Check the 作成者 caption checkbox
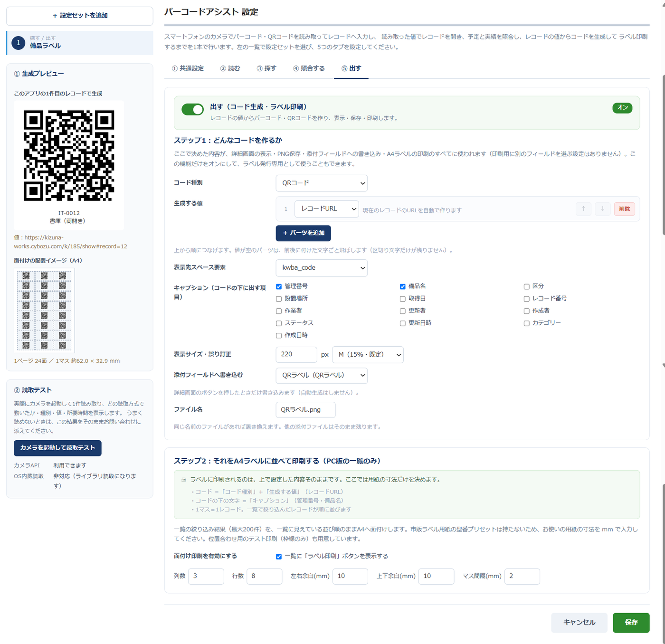This screenshot has width=665, height=644. (x=526, y=311)
